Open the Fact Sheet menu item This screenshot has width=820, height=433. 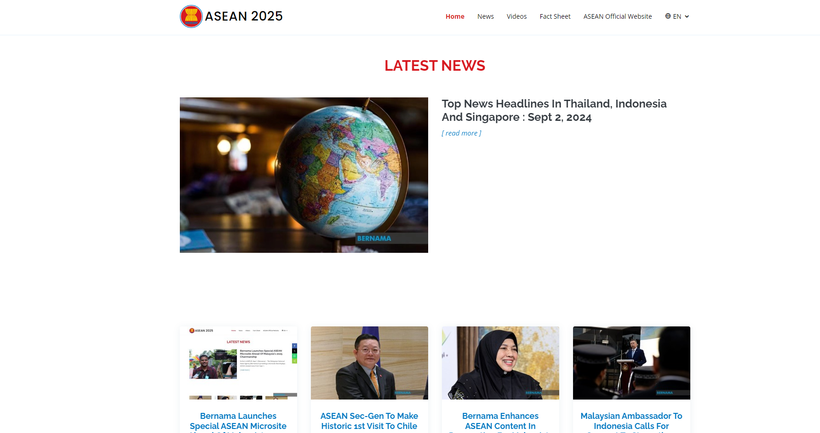click(x=555, y=16)
